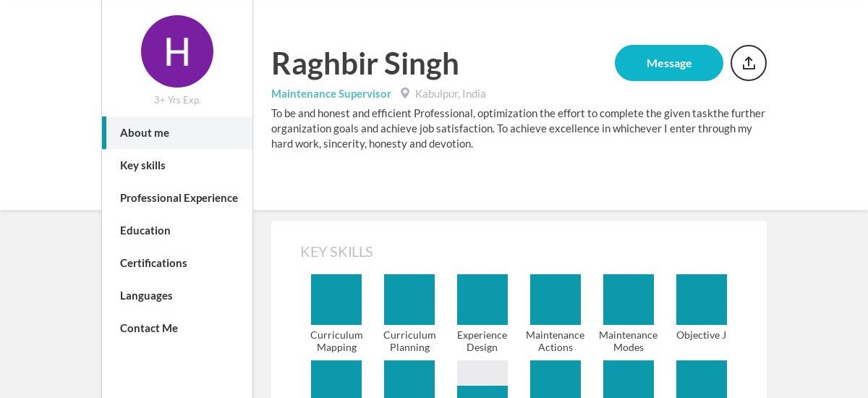
Task: Navigate to Certifications section
Action: point(177,263)
